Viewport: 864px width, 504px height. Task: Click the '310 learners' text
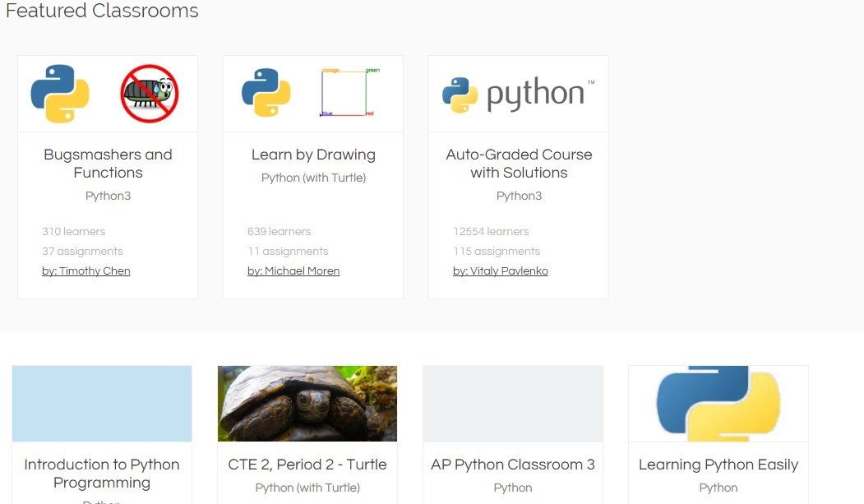[73, 231]
